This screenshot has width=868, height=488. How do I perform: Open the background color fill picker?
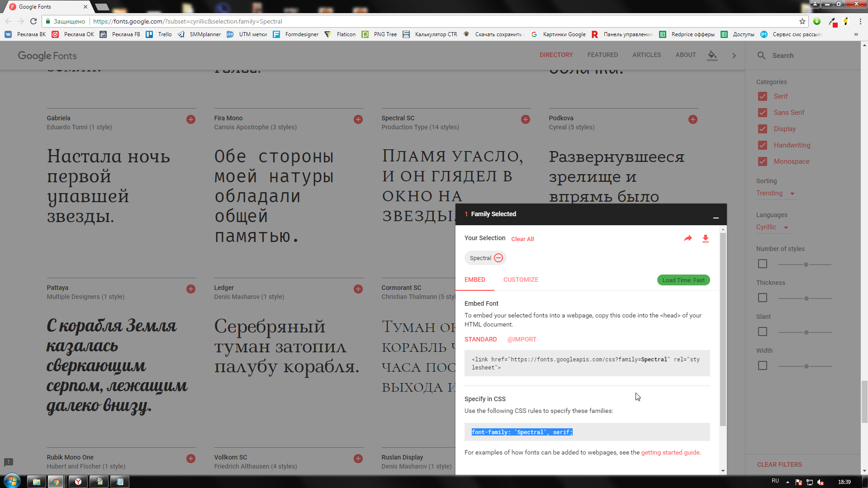712,56
